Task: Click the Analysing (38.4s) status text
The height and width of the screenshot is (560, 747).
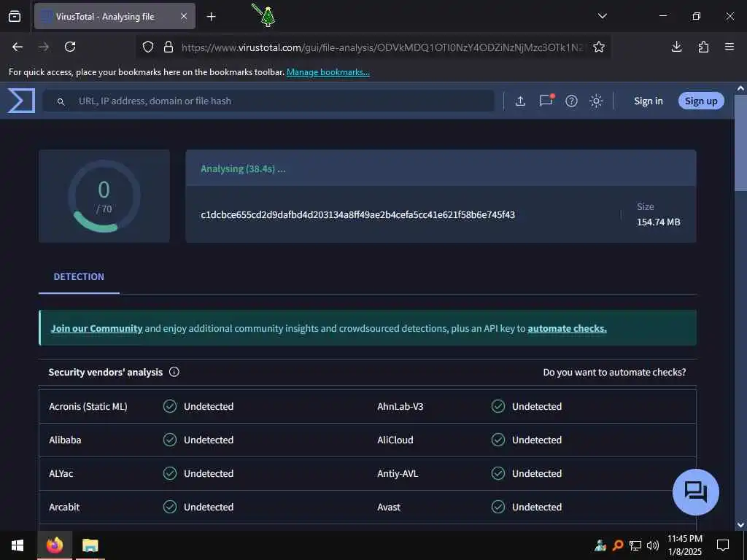Action: (243, 169)
